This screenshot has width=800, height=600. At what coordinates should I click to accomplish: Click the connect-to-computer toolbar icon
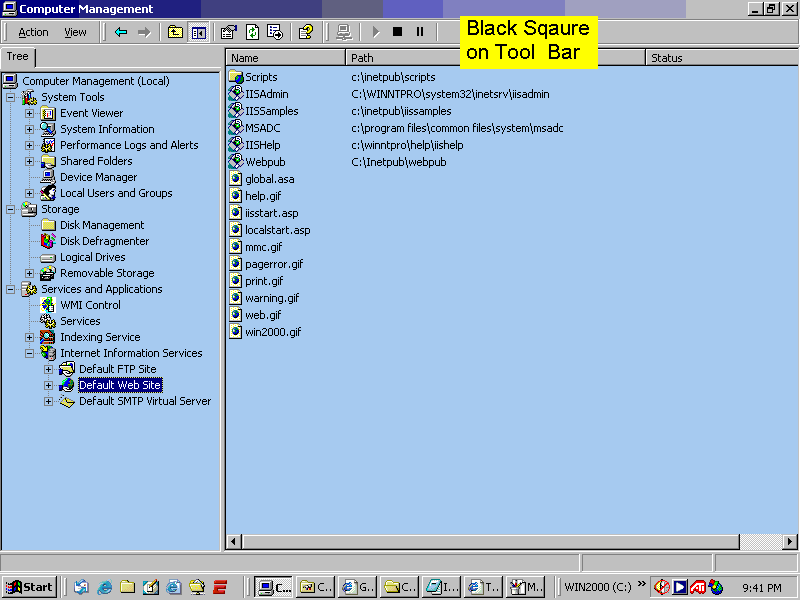(344, 32)
